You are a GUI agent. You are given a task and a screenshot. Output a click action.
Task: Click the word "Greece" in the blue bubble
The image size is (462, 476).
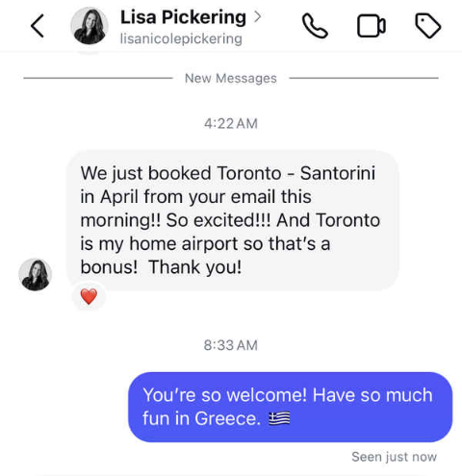click(x=227, y=418)
